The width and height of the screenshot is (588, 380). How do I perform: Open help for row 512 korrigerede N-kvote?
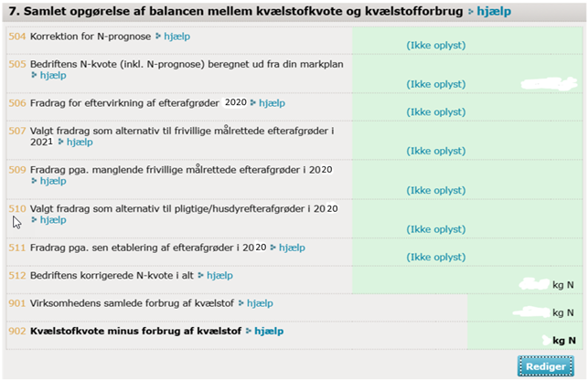(219, 275)
